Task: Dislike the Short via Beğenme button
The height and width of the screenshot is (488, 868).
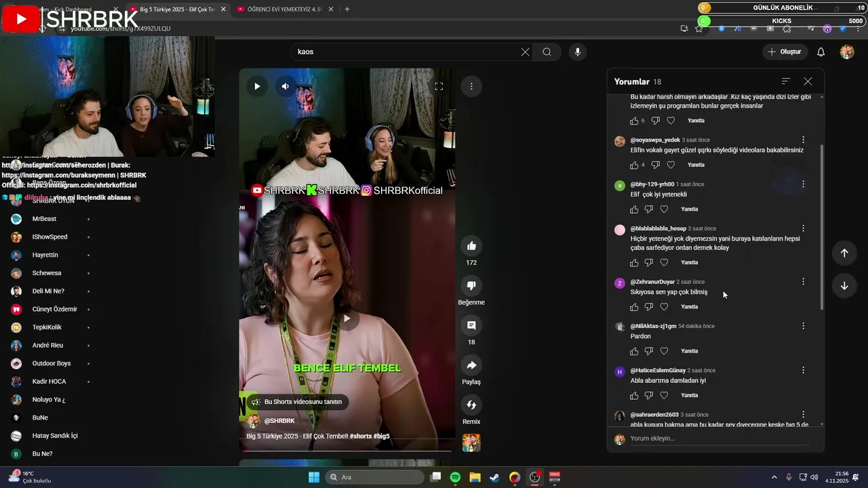Action: [x=471, y=285]
